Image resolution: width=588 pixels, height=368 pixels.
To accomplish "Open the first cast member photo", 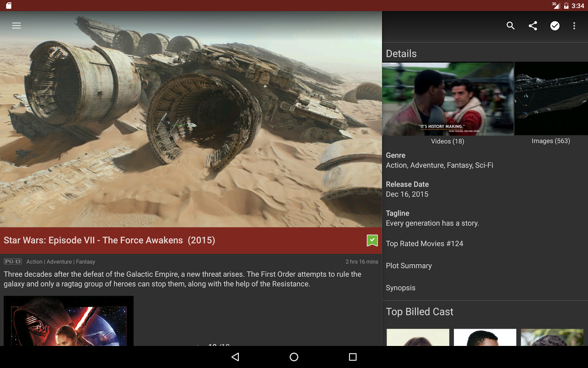I will 418,337.
